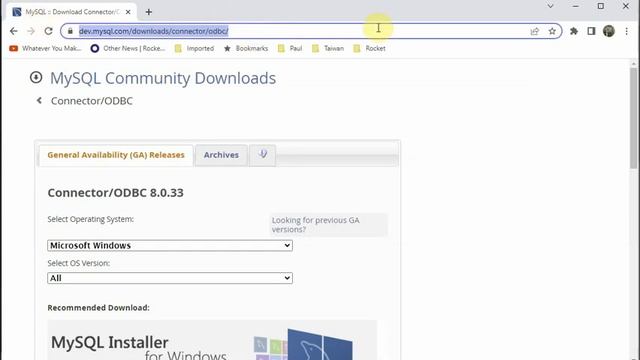This screenshot has height=360, width=640.
Task: Click the address bar URL
Action: pyautogui.click(x=153, y=31)
